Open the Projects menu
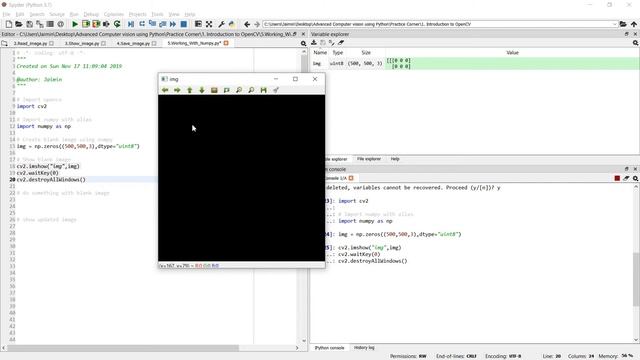 (x=138, y=14)
